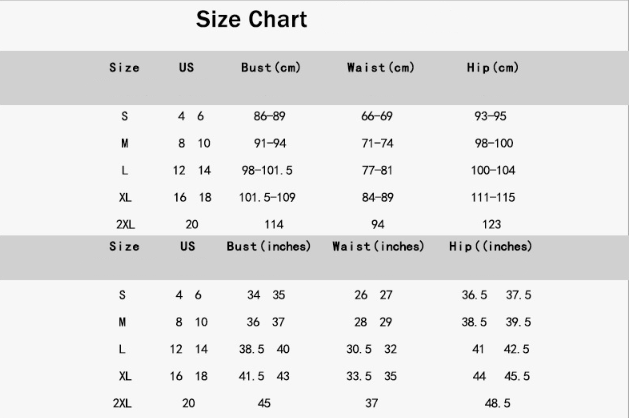632x418 pixels.
Task: Click the 77-81 waist value
Action: pyautogui.click(x=377, y=171)
